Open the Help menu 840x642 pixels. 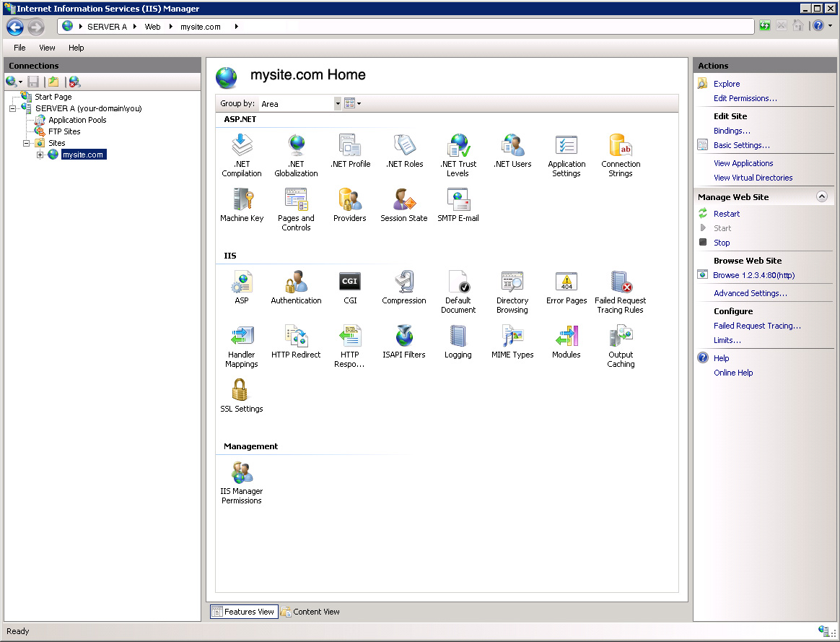76,48
